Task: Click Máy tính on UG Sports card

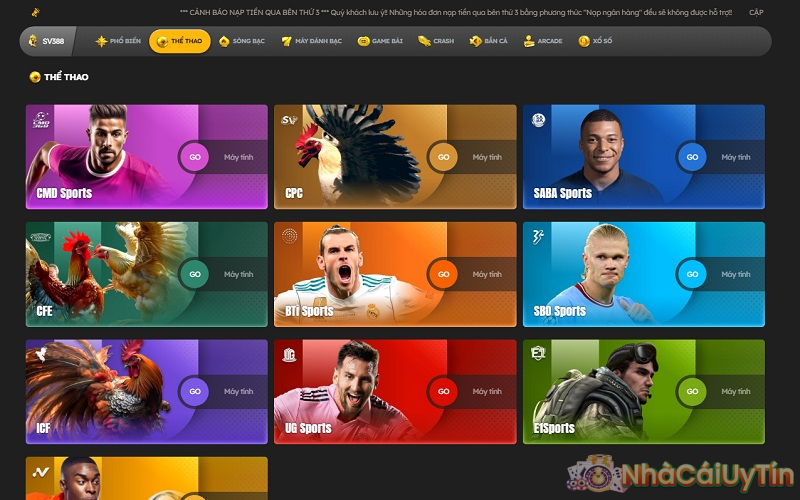Action: coord(487,392)
